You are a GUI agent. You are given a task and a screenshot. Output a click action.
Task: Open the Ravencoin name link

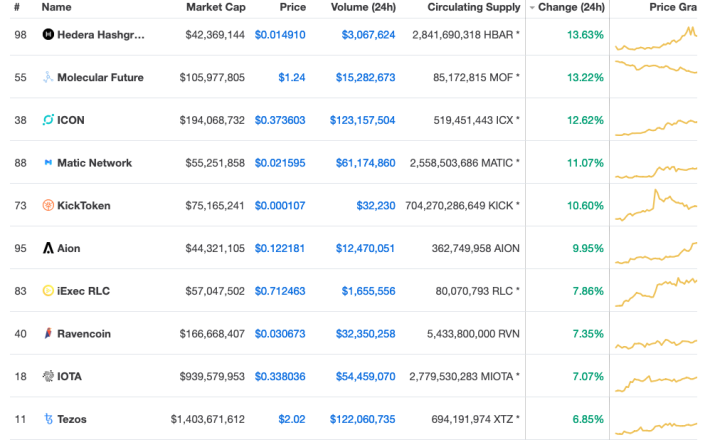click(84, 334)
